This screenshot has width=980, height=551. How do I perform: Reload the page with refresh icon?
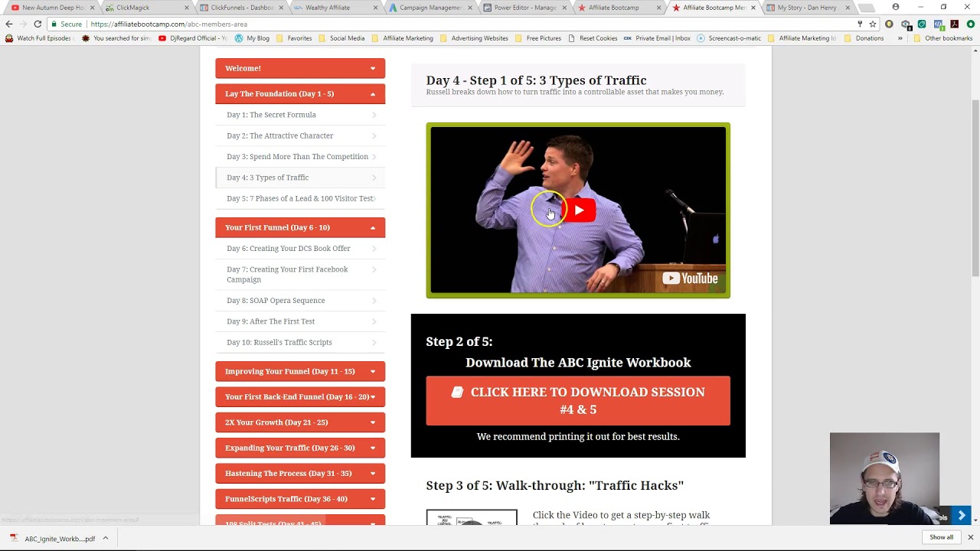click(38, 24)
